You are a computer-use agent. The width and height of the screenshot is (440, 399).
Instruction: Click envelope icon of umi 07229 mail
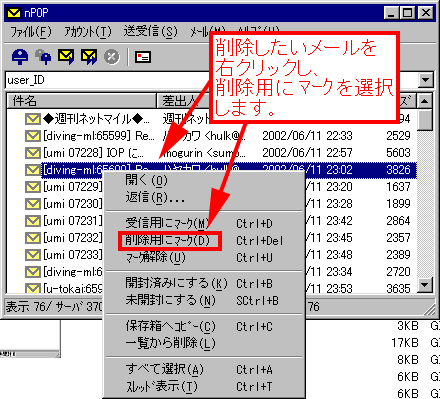[32, 187]
